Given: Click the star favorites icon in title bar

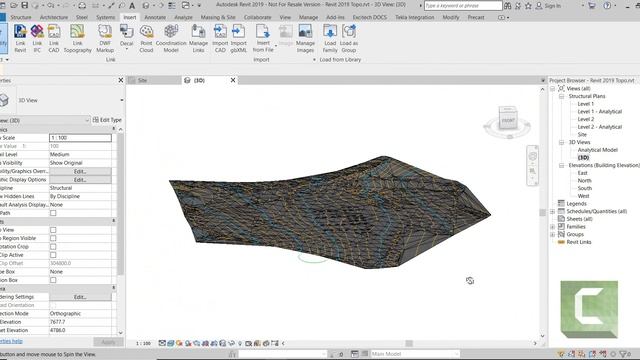Looking at the screenshot, I should [x=529, y=6].
